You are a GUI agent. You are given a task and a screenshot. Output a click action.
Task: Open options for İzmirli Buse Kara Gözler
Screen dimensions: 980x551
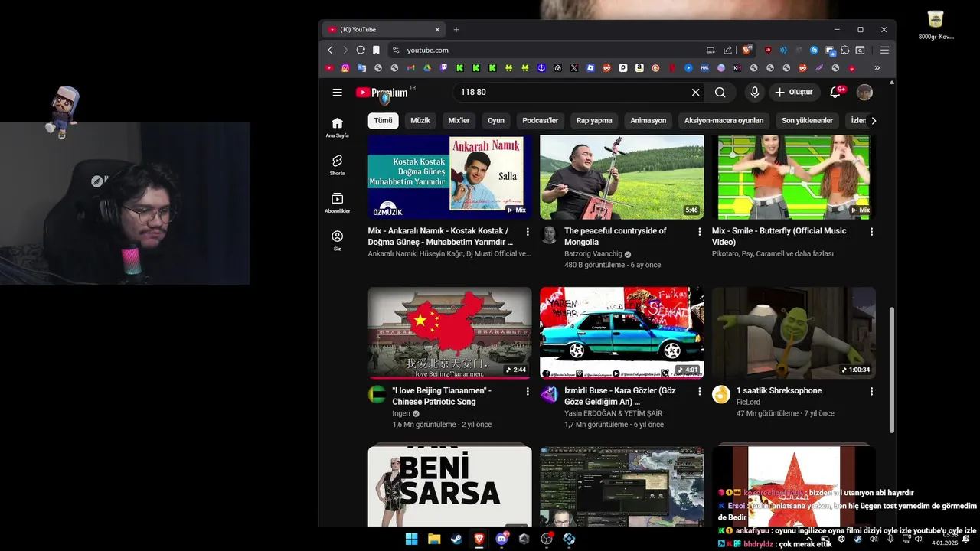(699, 391)
